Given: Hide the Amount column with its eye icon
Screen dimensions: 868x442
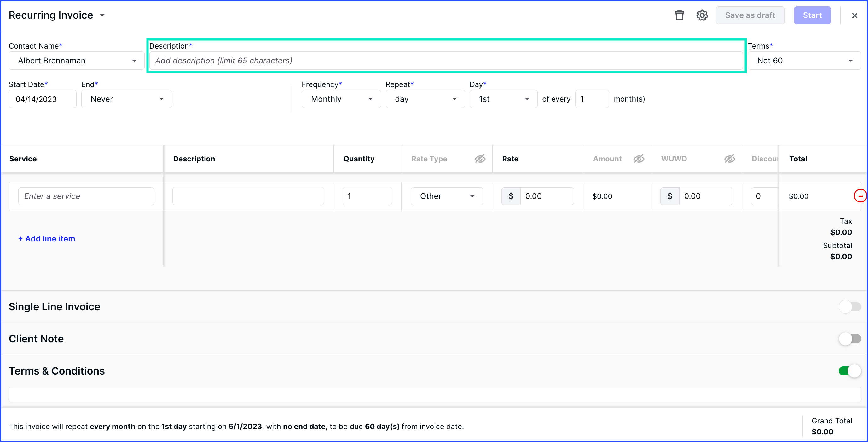Looking at the screenshot, I should pos(639,159).
